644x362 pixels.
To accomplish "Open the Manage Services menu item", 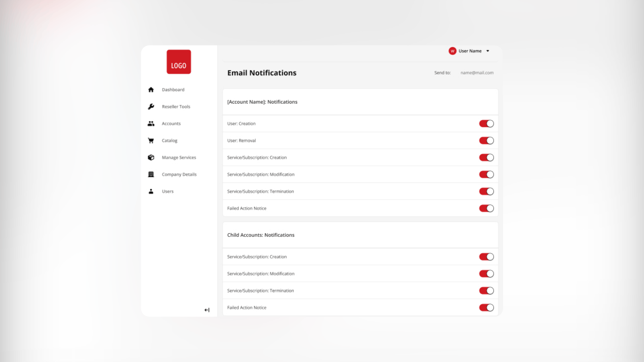I will 179,158.
